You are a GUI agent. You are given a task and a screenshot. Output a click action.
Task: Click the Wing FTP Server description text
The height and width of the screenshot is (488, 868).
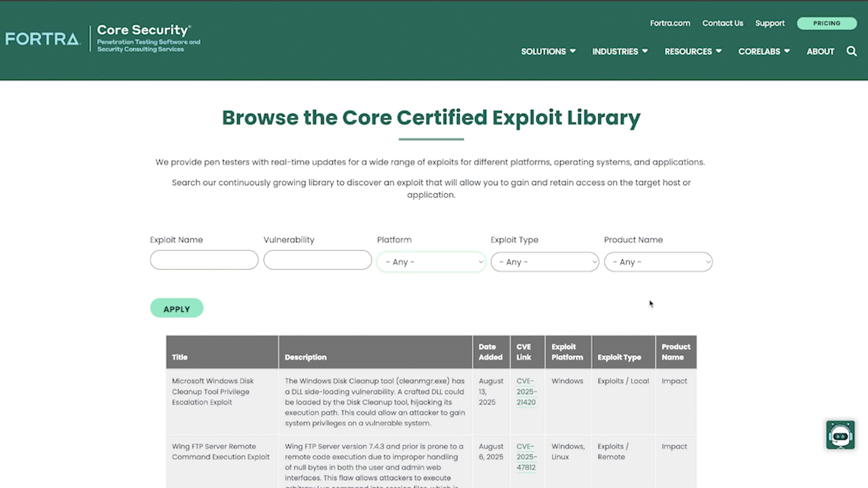click(375, 465)
